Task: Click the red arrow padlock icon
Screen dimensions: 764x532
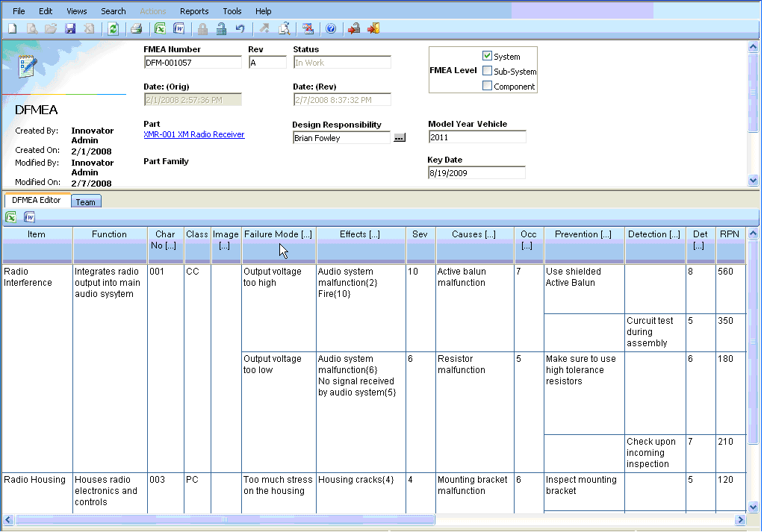Action: pyautogui.click(x=354, y=28)
